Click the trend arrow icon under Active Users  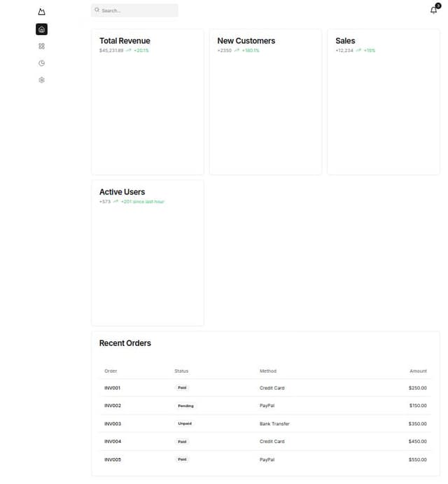(x=115, y=202)
